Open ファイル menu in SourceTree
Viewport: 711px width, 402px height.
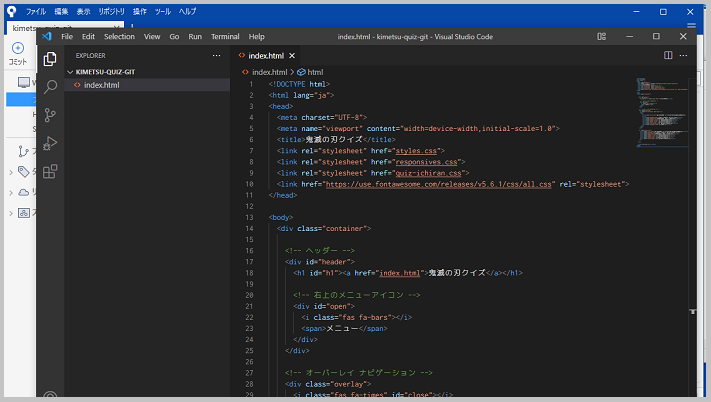(x=36, y=11)
